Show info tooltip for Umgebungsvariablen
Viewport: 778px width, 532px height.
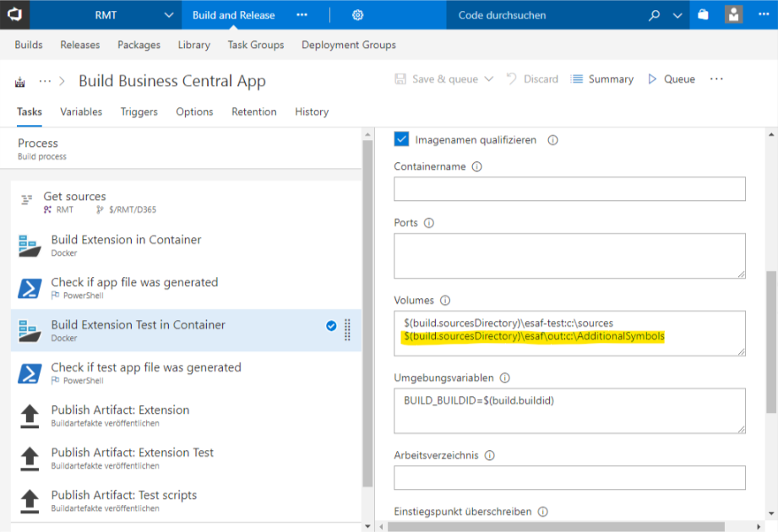click(x=505, y=377)
